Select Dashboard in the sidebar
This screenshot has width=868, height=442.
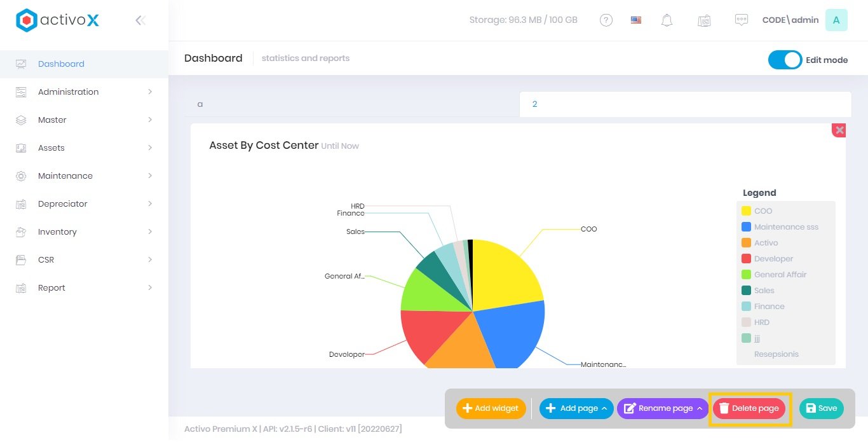click(x=61, y=64)
